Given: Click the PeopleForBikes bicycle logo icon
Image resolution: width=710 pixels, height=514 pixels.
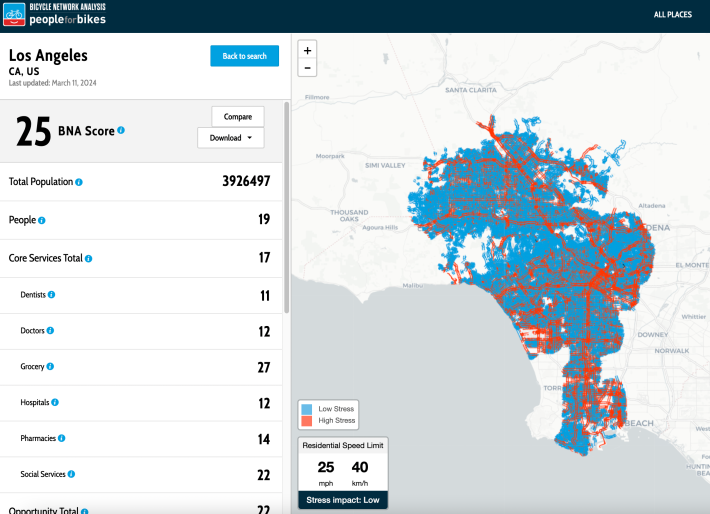Looking at the screenshot, I should click(x=14, y=14).
